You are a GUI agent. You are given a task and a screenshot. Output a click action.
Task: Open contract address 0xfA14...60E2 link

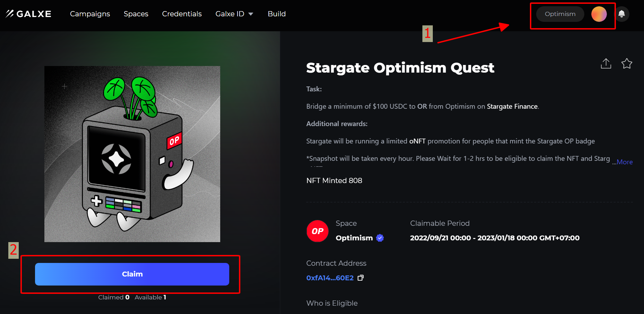coord(330,278)
